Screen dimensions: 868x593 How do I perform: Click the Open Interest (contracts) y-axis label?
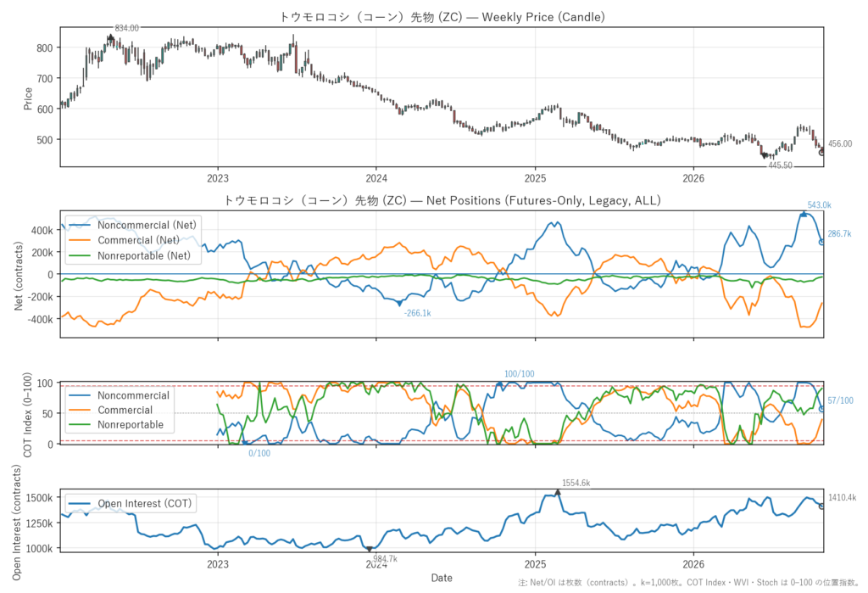(x=17, y=523)
